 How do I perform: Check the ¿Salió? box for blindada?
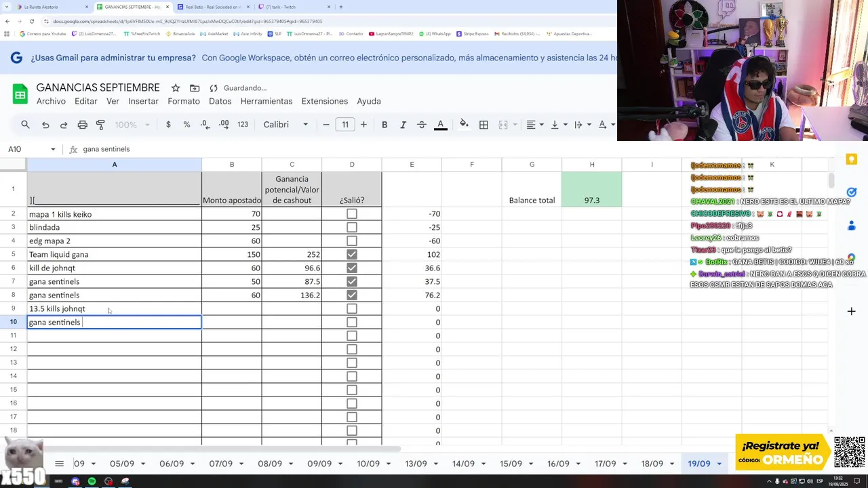click(x=351, y=228)
